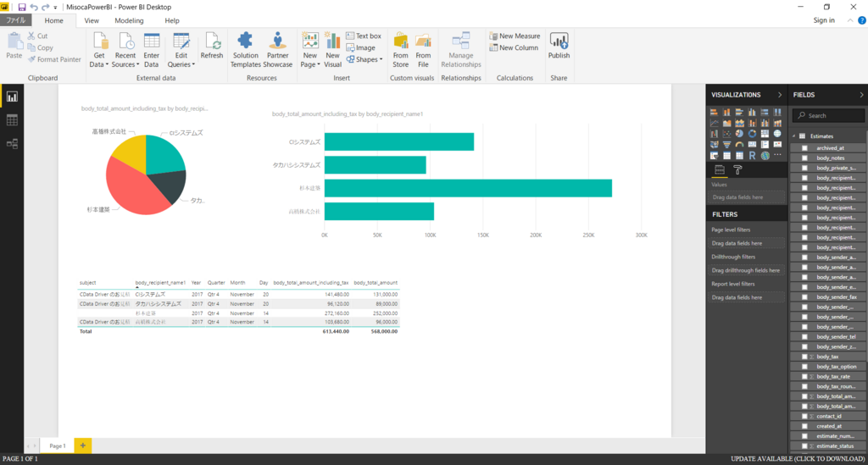Check the archived_at field
Viewport: 868px width, 465px height.
(x=804, y=148)
